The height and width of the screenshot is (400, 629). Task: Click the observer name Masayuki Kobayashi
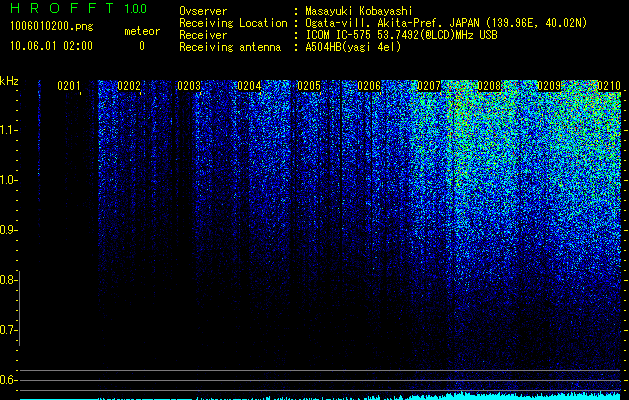359,11
